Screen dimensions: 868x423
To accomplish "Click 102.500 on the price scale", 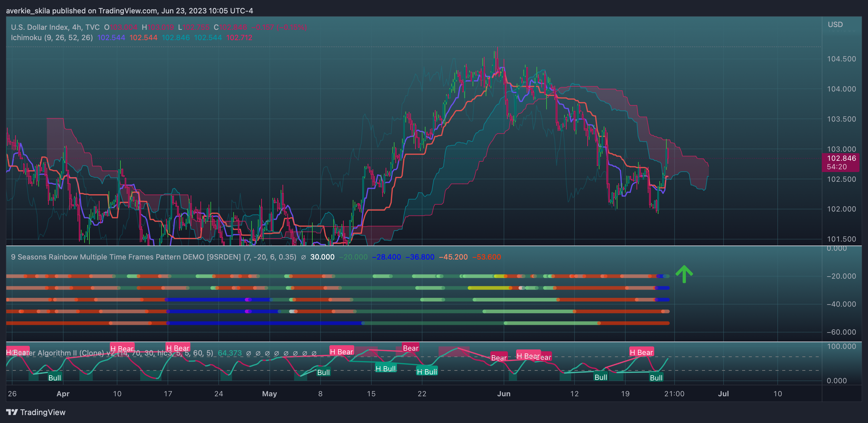I will click(x=841, y=179).
